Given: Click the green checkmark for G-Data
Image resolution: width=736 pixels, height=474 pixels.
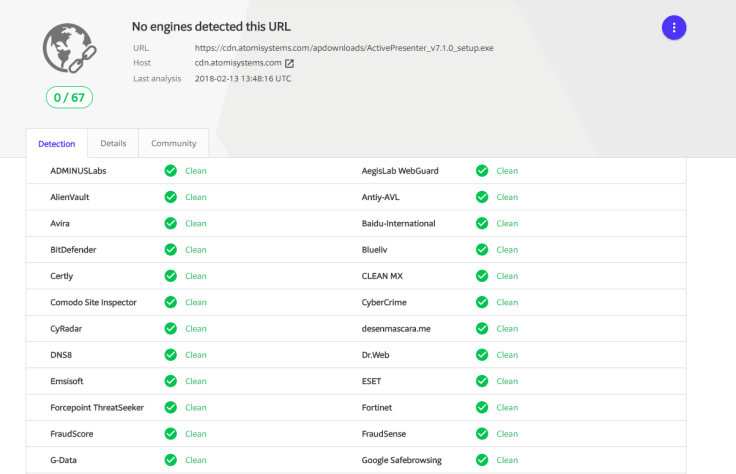Looking at the screenshot, I should 171,460.
